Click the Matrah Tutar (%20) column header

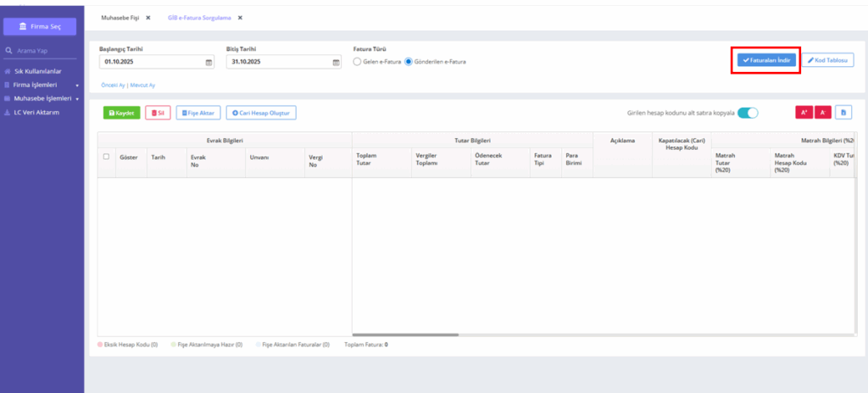point(740,163)
